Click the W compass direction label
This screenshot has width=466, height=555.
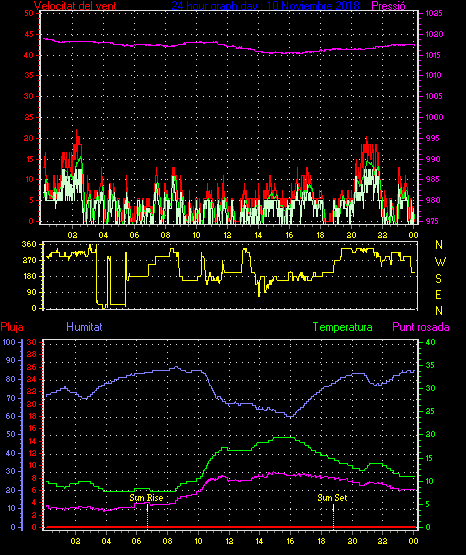pyautogui.click(x=440, y=262)
